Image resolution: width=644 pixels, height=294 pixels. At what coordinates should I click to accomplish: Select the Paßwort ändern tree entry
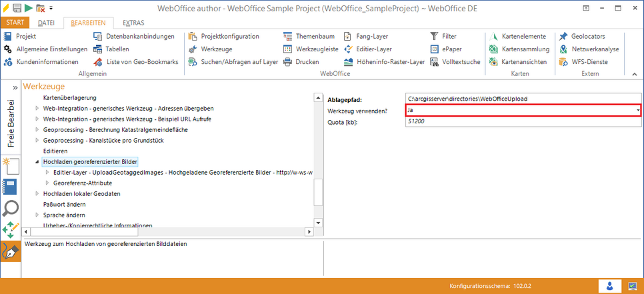[64, 205]
